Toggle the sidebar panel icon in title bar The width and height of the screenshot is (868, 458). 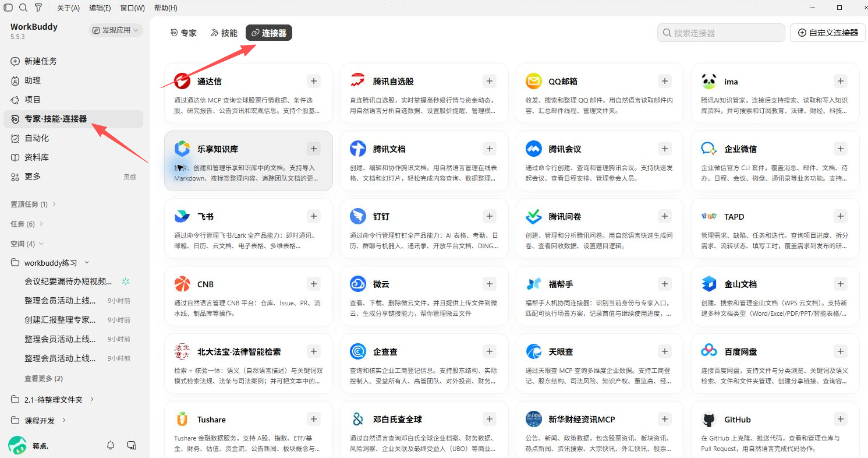(x=8, y=8)
